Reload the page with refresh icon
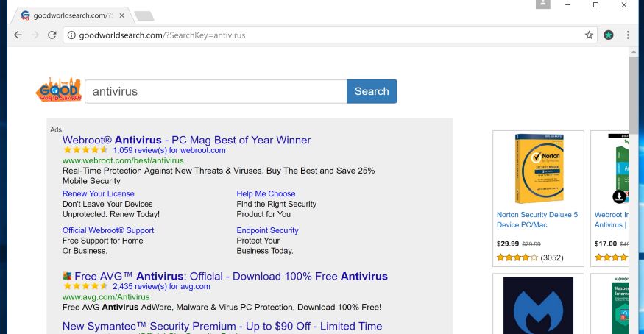 pos(52,35)
